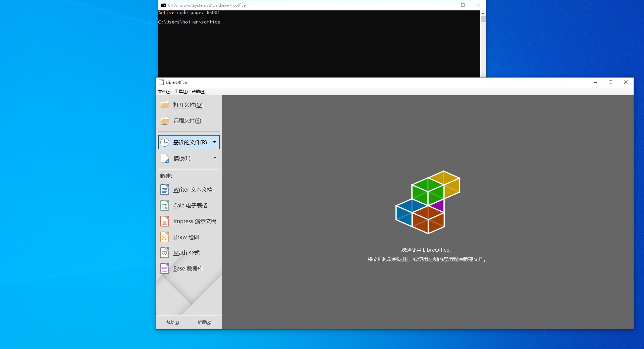Create a new Math formula

point(186,253)
